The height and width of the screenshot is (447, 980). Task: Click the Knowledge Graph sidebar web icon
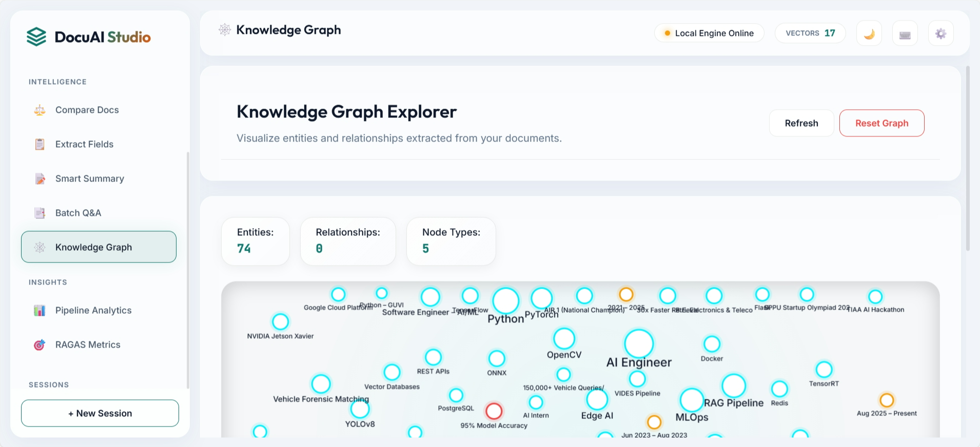(40, 247)
